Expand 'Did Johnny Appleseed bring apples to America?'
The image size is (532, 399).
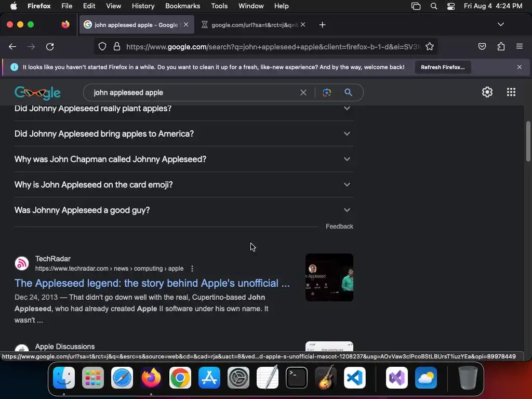[183, 134]
